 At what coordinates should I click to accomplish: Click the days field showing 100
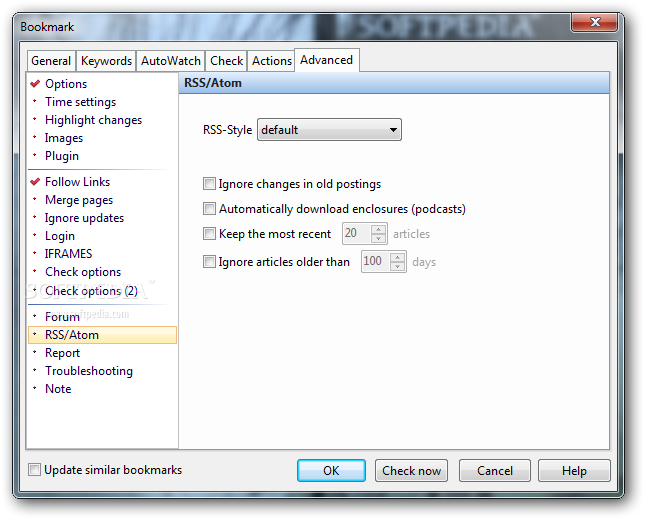click(376, 261)
